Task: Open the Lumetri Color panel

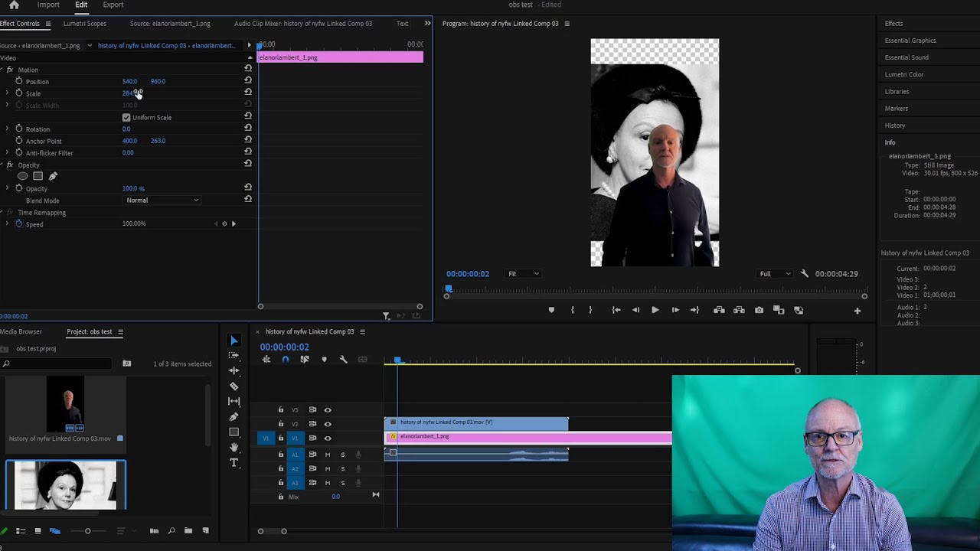Action: (904, 74)
